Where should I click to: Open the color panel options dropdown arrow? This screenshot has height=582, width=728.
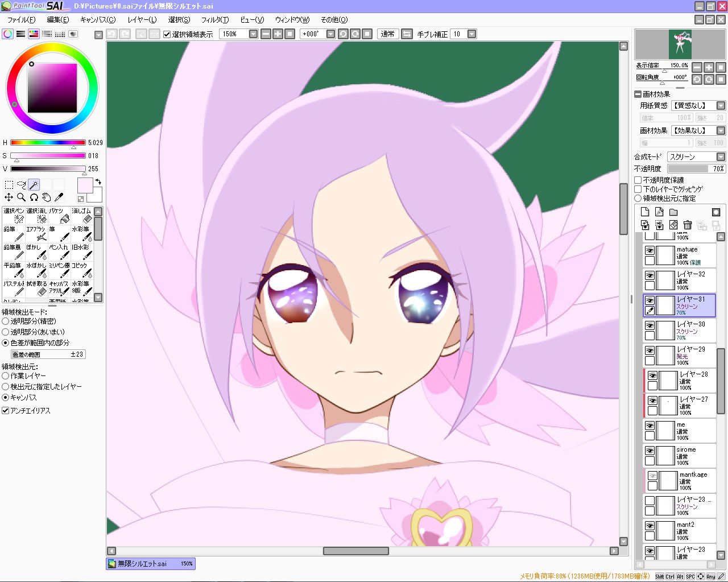point(98,35)
